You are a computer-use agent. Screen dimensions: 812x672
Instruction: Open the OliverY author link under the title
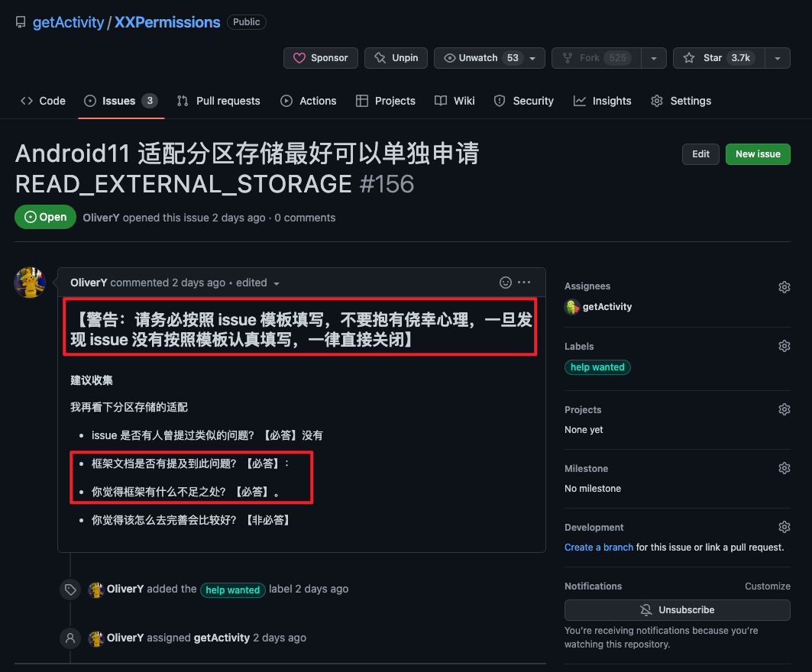coord(101,218)
